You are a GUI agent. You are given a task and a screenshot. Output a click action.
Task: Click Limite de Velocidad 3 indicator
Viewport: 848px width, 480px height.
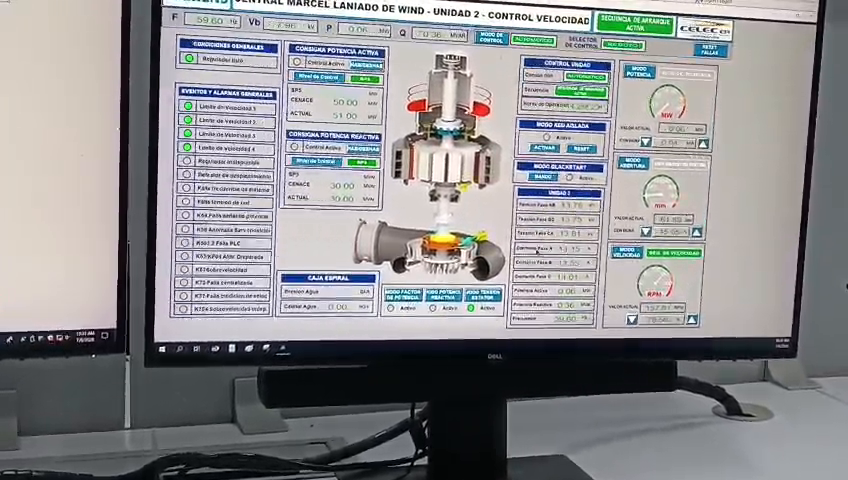coord(187,134)
